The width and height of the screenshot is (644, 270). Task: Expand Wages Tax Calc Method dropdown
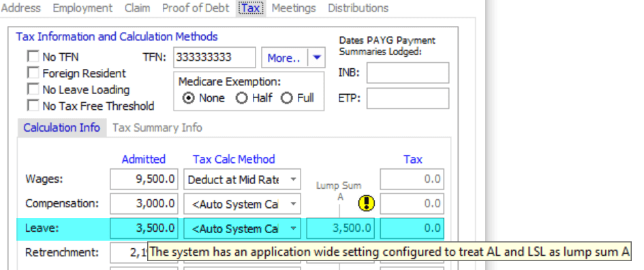(x=293, y=179)
